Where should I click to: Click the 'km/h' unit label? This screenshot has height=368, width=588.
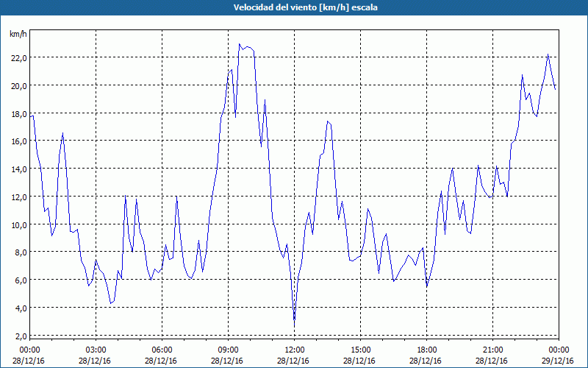click(x=18, y=34)
